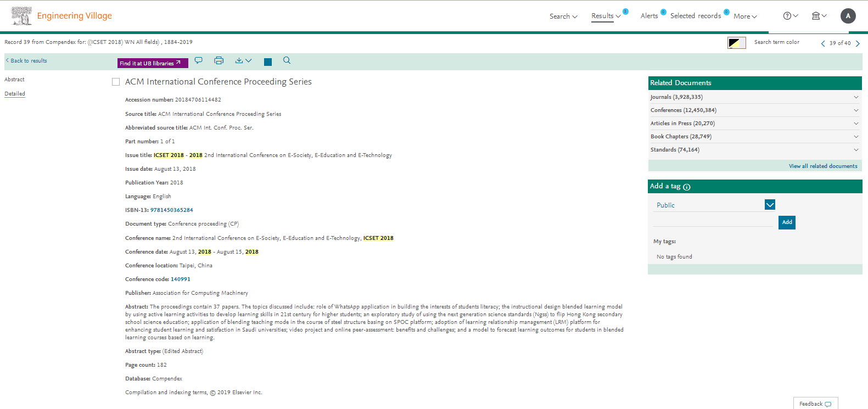Click the ACM International Conference Proceeding Series title
Image resolution: width=868 pixels, height=409 pixels.
(219, 82)
